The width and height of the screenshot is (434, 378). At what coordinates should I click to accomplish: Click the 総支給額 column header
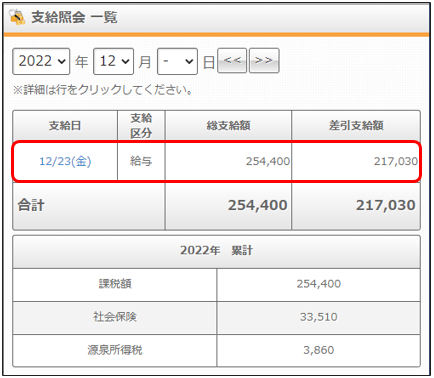(x=228, y=125)
